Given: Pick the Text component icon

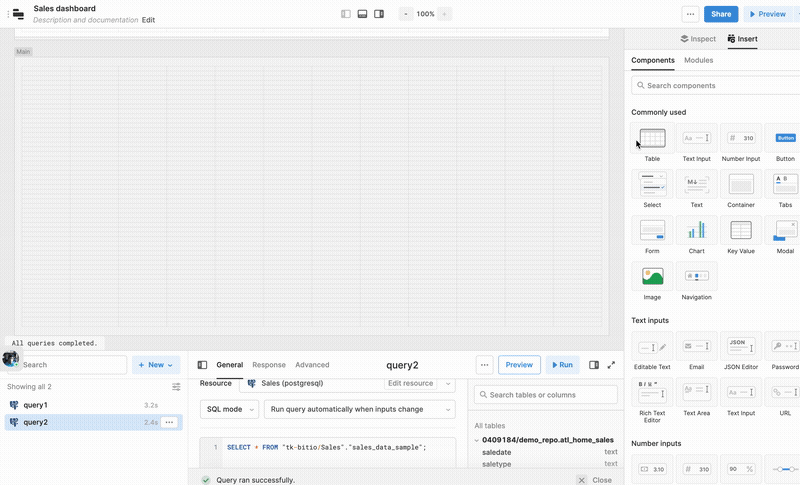Looking at the screenshot, I should [x=696, y=184].
